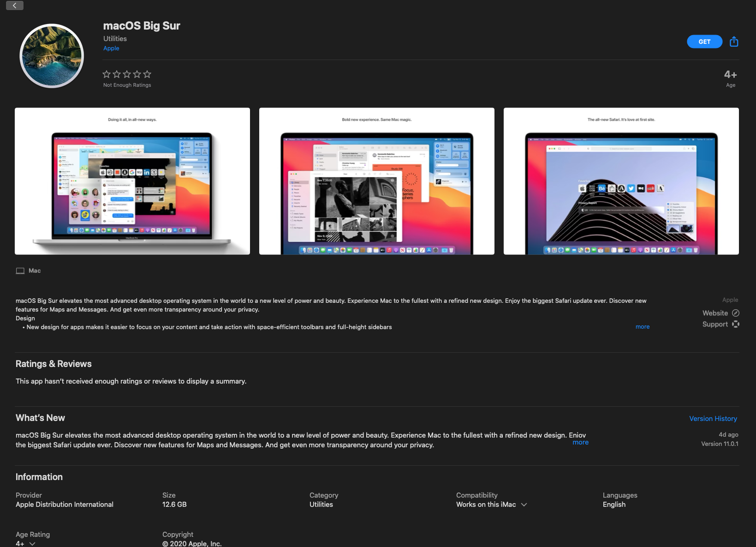Click the English language value
Viewport: 756px width, 547px height.
[x=614, y=505]
